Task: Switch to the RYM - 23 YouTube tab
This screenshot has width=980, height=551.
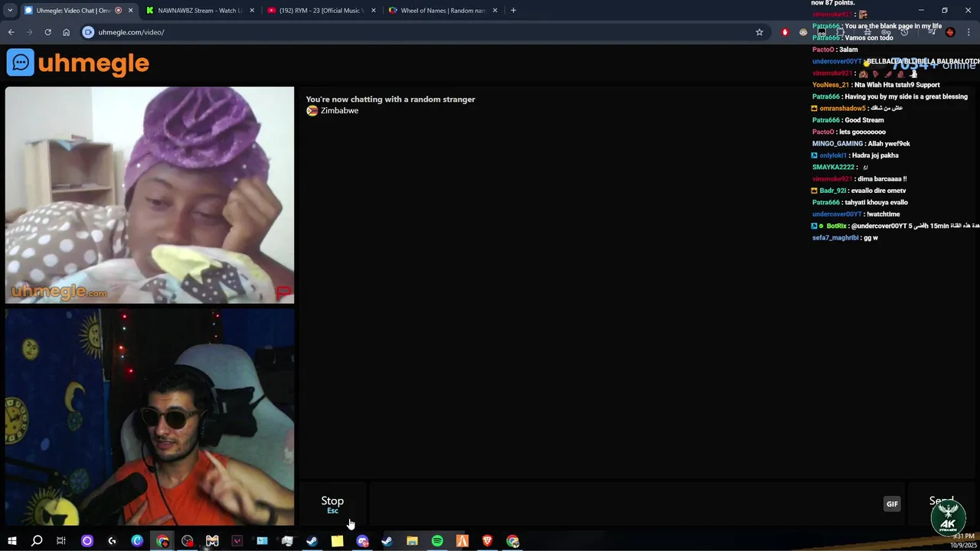Action: click(322, 11)
